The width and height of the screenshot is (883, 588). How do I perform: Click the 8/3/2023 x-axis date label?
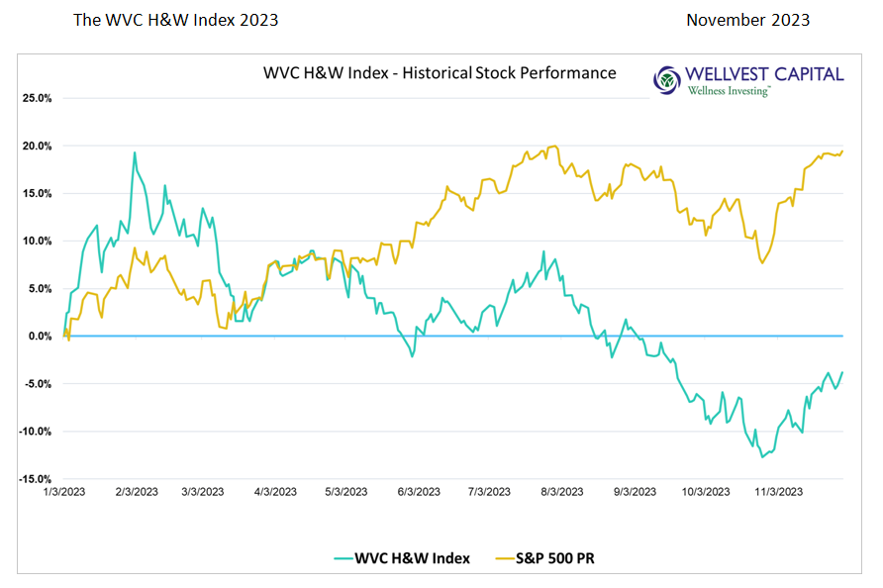[559, 491]
